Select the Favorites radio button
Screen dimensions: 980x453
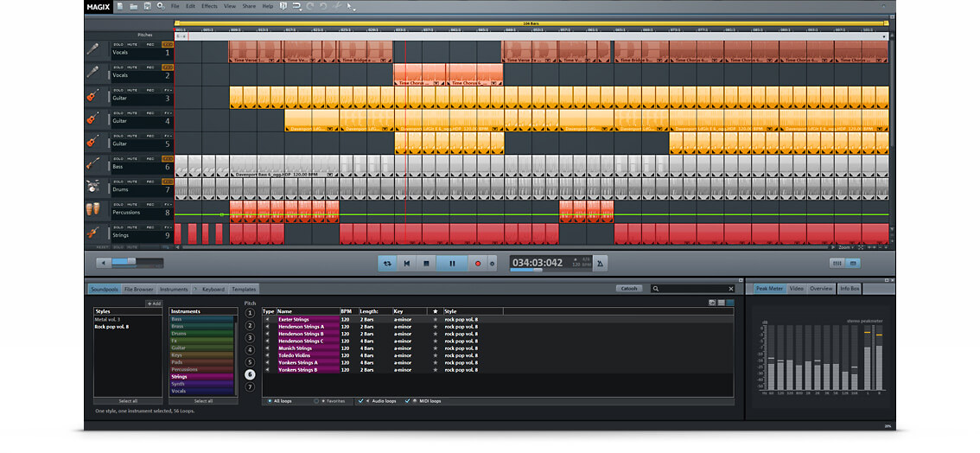317,400
